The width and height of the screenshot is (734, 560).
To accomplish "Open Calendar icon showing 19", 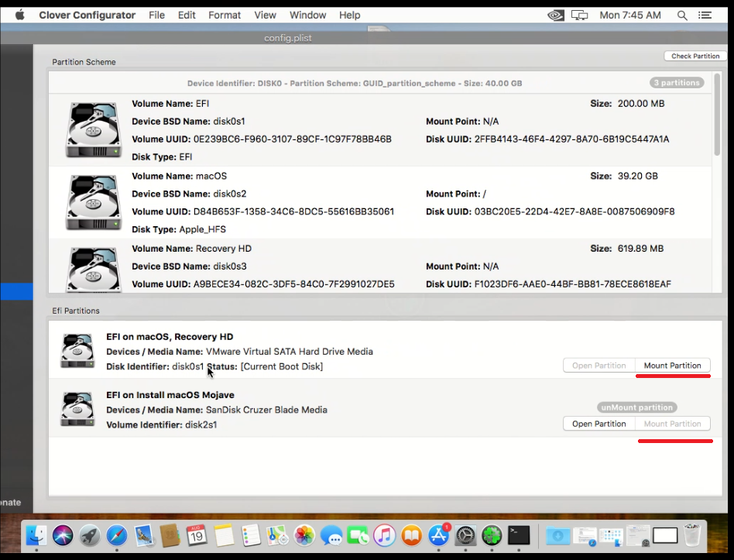I will [197, 535].
